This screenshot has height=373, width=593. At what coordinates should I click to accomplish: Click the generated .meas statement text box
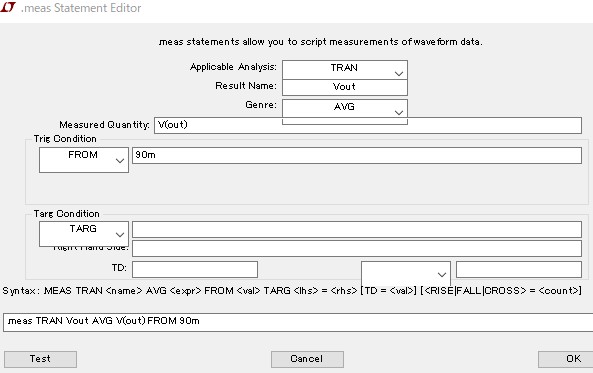pyautogui.click(x=298, y=322)
